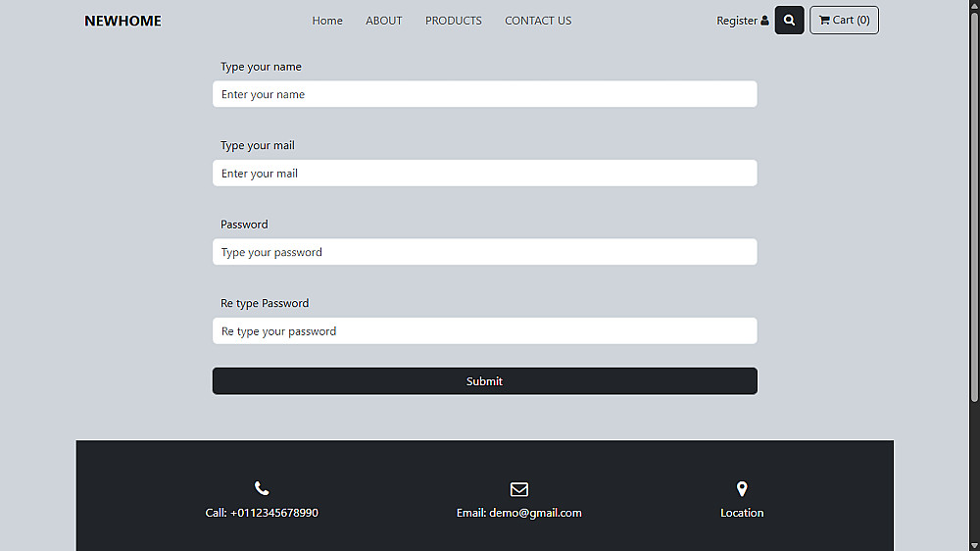Navigate to PRODUCTS in the navbar
Screen dimensions: 980x551
pyautogui.click(x=454, y=21)
